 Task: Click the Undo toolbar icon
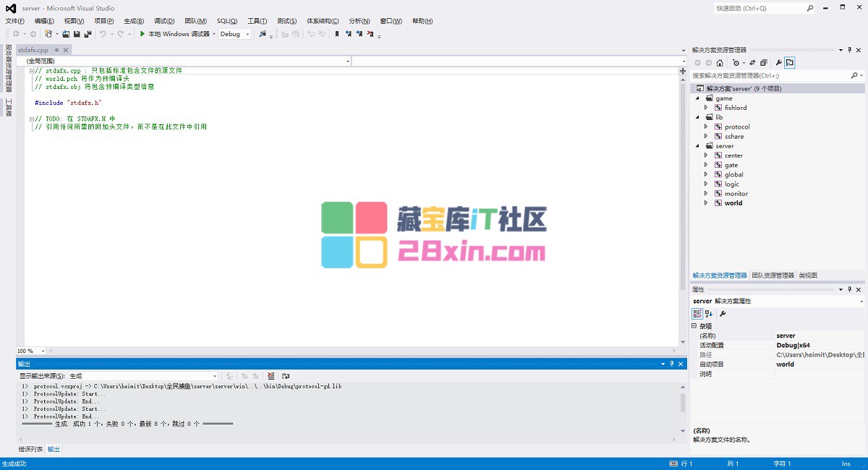coord(103,34)
